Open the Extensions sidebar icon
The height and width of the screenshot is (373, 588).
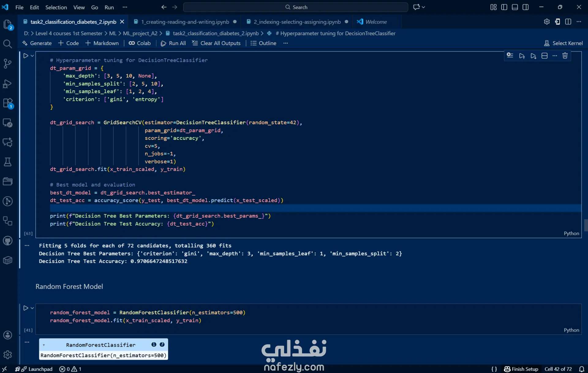coord(7,103)
